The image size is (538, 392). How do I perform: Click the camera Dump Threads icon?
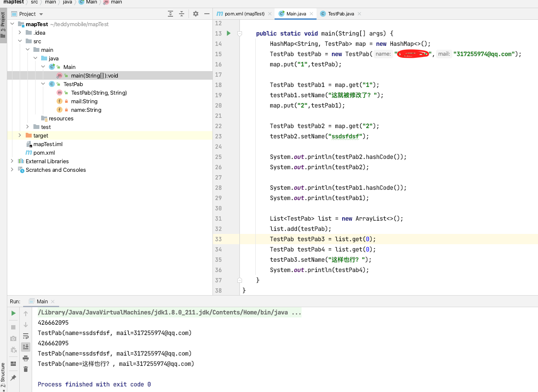(13, 338)
